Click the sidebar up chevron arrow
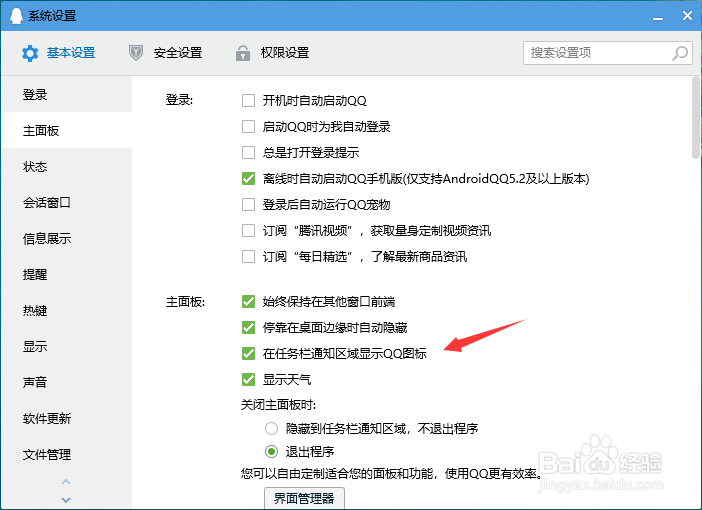 pyautogui.click(x=66, y=482)
